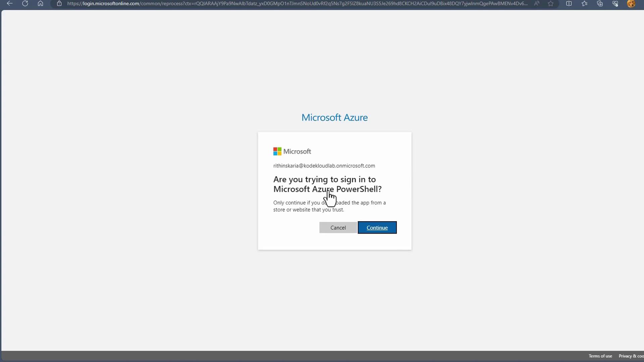Click the Microsoft Azure heading

[334, 117]
